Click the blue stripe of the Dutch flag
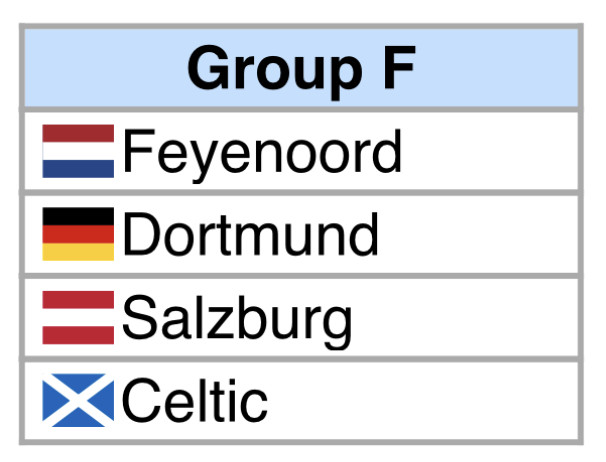606x462 pixels. (x=78, y=168)
